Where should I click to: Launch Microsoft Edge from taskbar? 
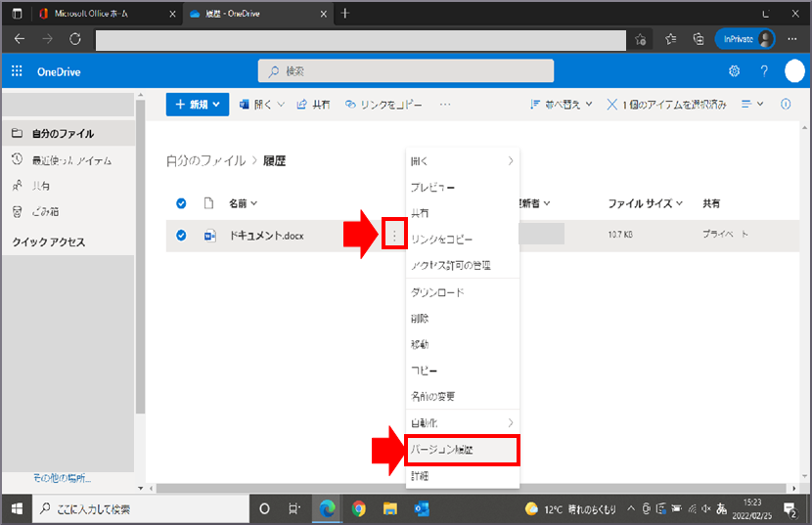click(x=328, y=509)
